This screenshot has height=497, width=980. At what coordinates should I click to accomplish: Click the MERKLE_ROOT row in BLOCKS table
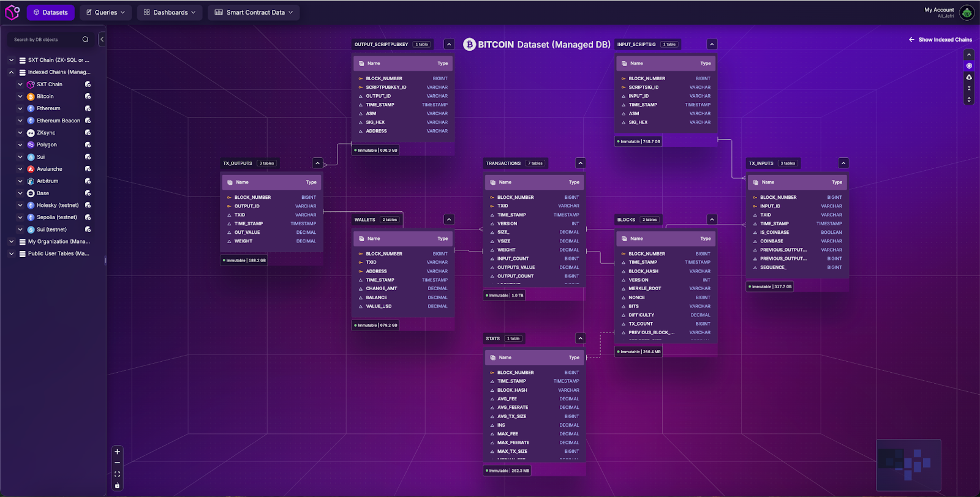(x=666, y=288)
